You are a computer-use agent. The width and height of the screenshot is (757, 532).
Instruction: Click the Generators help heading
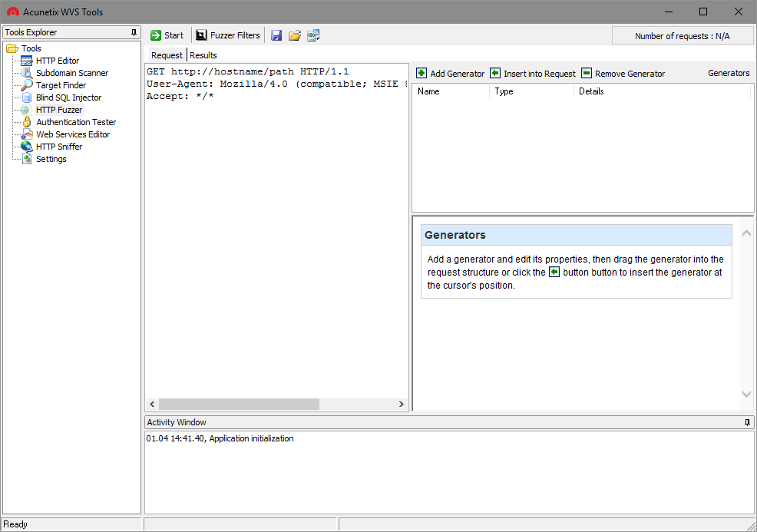(455, 235)
